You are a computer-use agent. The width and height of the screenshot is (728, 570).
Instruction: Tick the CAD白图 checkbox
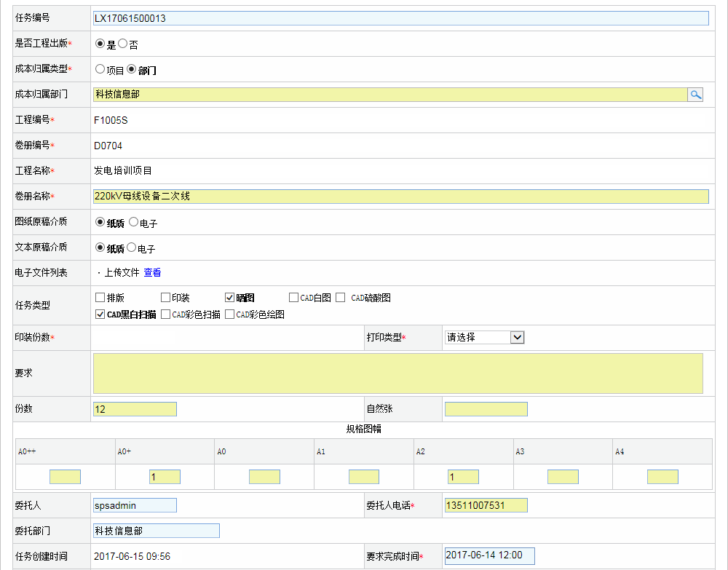[x=293, y=297]
